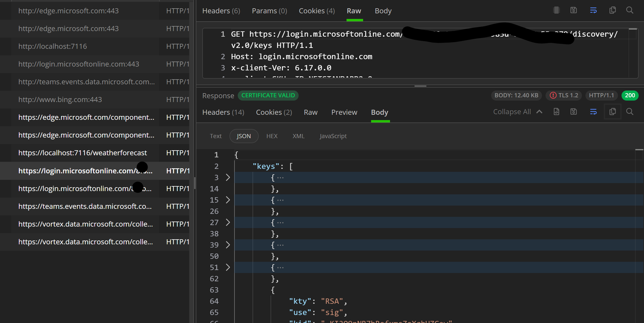Save the response body
The height and width of the screenshot is (323, 644).
click(574, 112)
